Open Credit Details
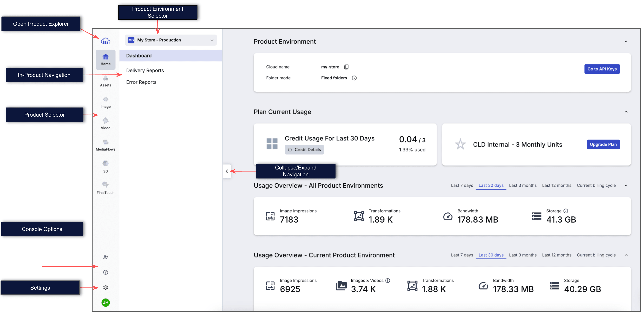The width and height of the screenshot is (644, 315). (x=304, y=150)
